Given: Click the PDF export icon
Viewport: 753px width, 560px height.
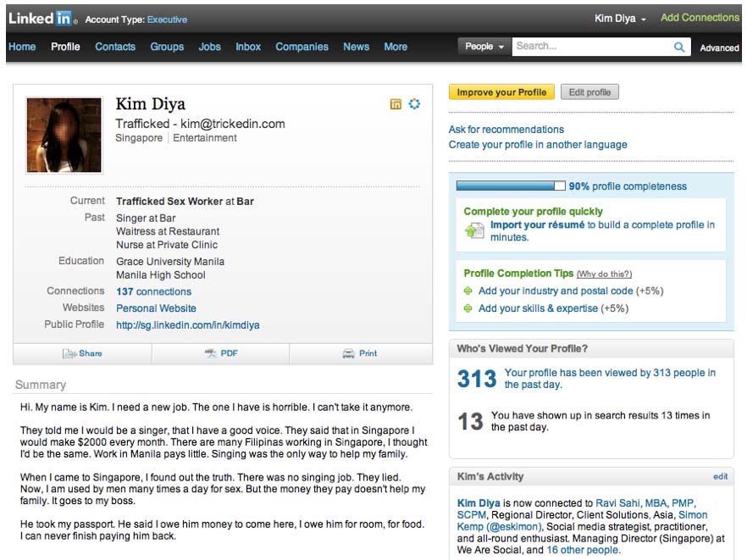Looking at the screenshot, I should (x=210, y=353).
